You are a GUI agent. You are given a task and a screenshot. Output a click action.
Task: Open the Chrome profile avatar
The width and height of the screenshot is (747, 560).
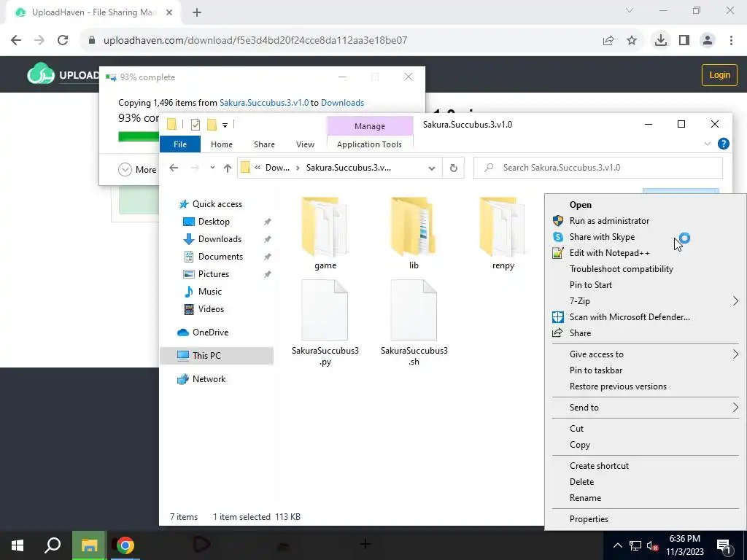pos(708,41)
